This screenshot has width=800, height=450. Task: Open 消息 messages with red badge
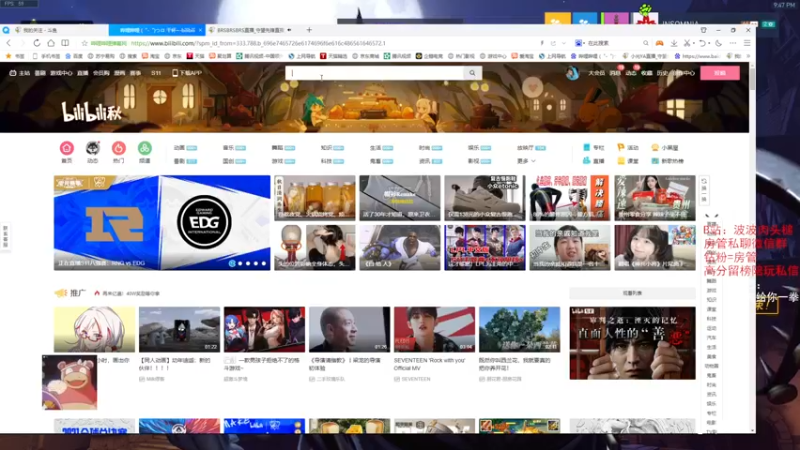click(x=615, y=73)
